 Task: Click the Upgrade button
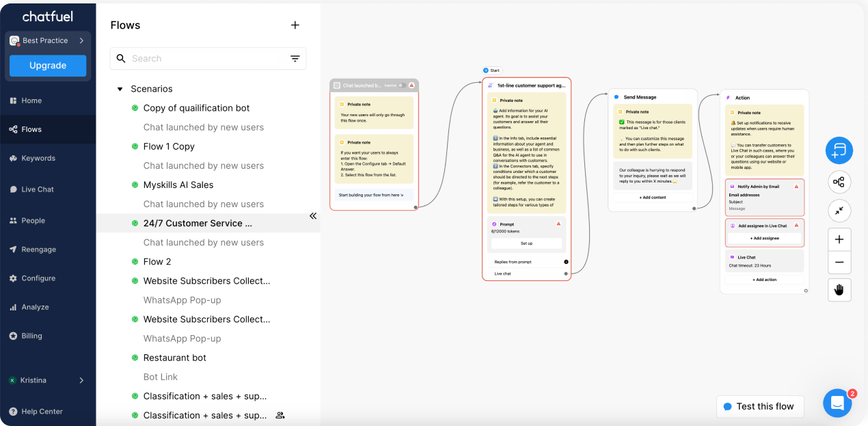tap(47, 65)
